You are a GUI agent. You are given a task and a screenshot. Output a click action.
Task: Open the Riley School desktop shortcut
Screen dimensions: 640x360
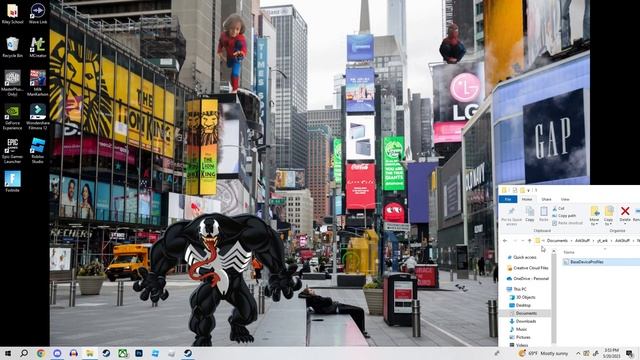(x=12, y=13)
